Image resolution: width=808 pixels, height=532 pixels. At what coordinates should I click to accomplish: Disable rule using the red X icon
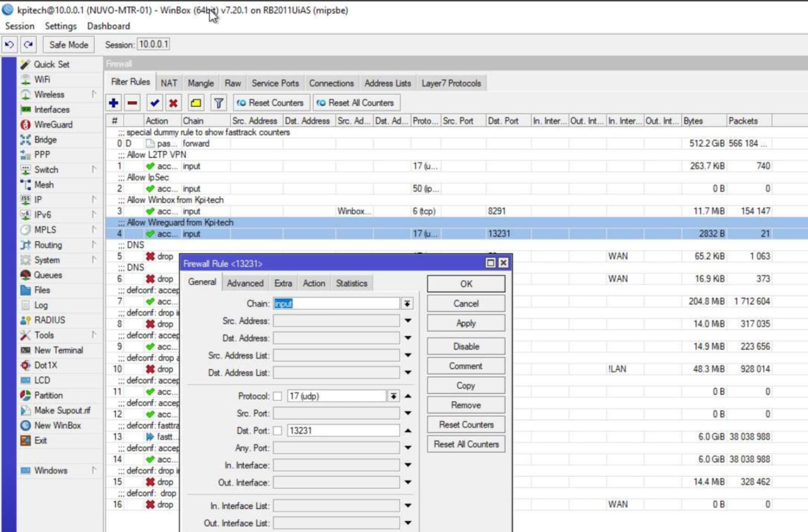173,103
